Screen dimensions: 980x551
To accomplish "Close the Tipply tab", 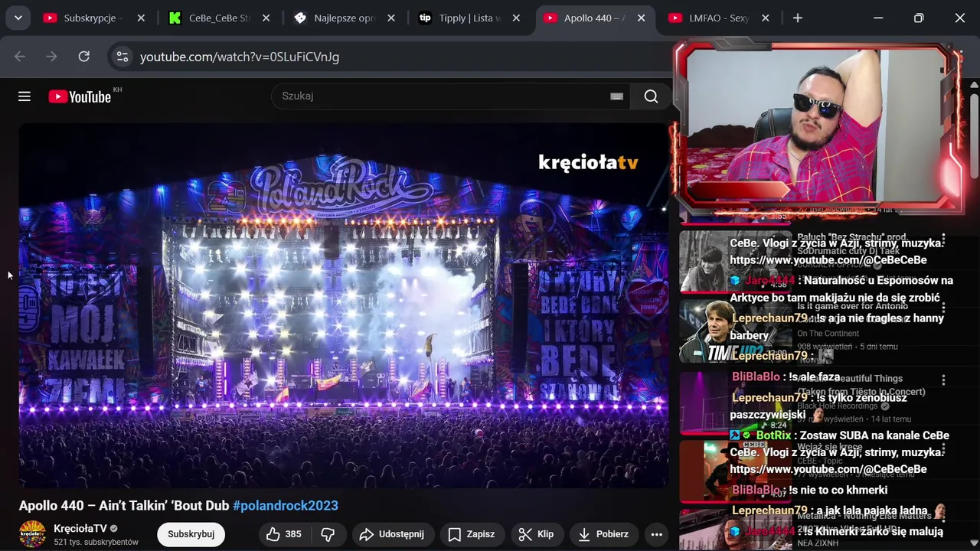I will [516, 18].
